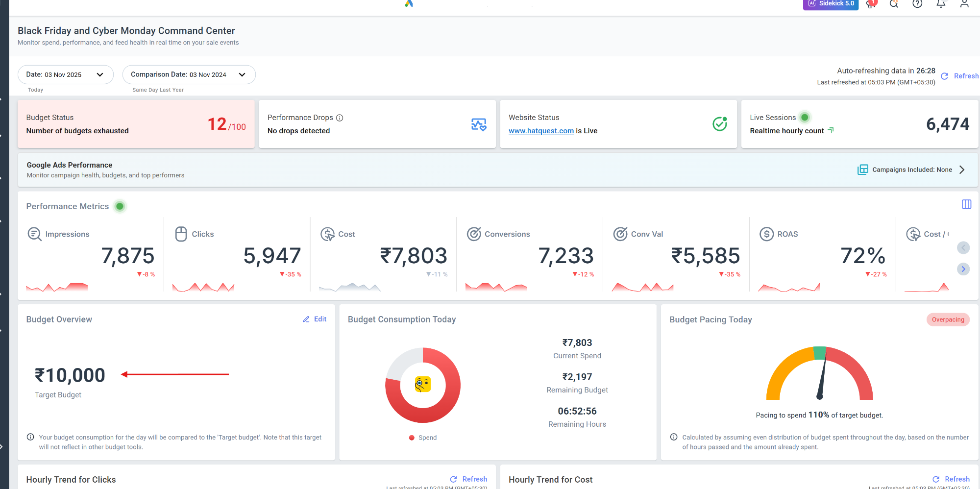Open the www.hatquest.com link
The height and width of the screenshot is (489, 980).
[x=541, y=131]
